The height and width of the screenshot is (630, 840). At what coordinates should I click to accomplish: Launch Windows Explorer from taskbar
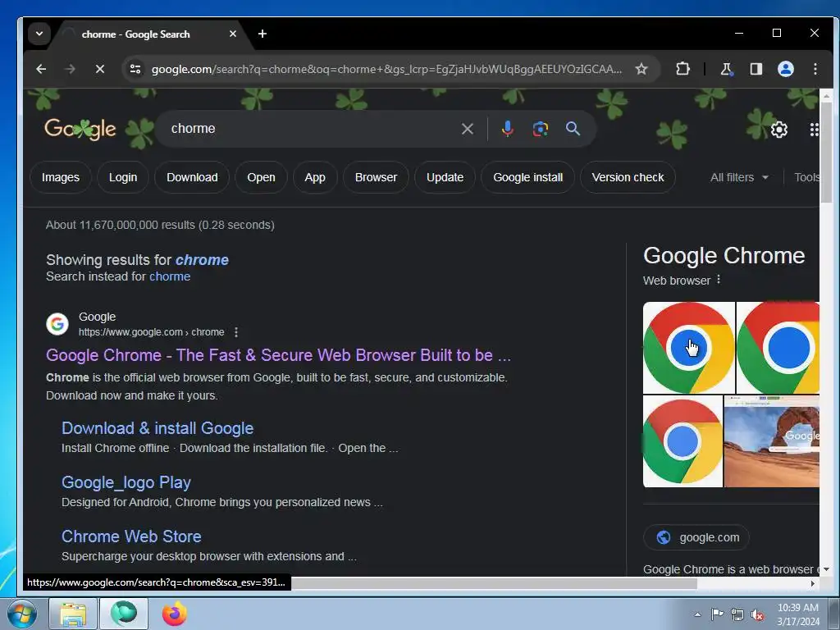click(73, 614)
